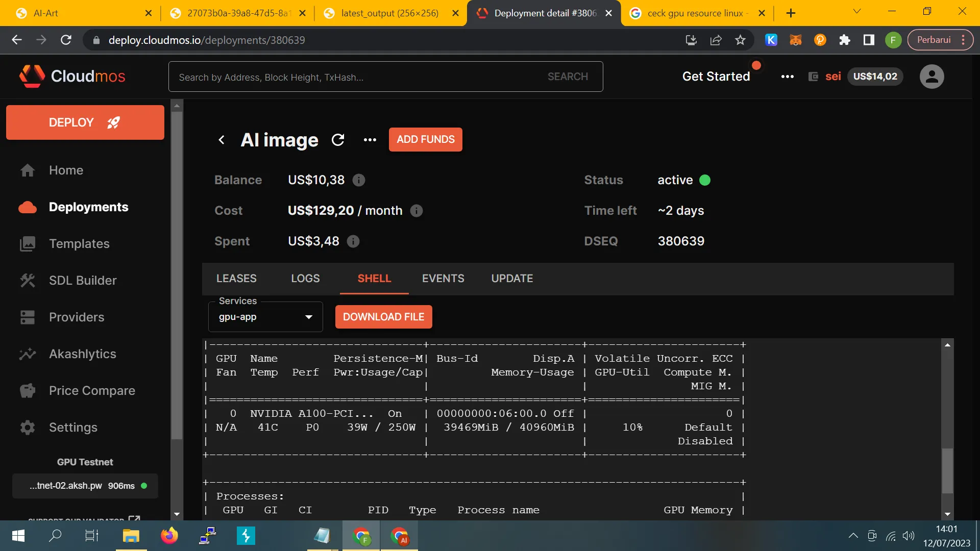Click the refresh icon beside AI image
The width and height of the screenshot is (980, 551).
[338, 140]
